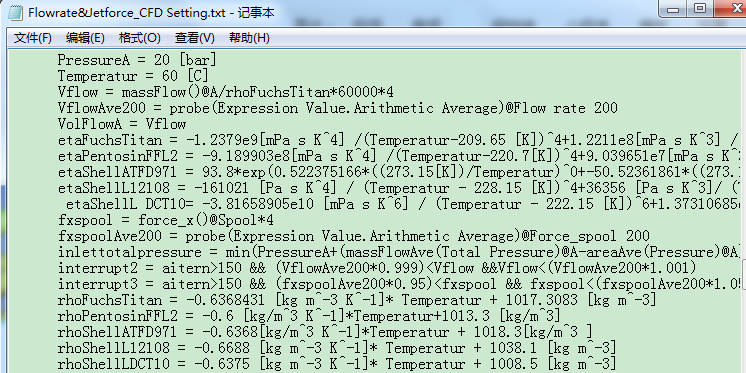
Task: Open the 帮助(H) menu
Action: pos(249,38)
